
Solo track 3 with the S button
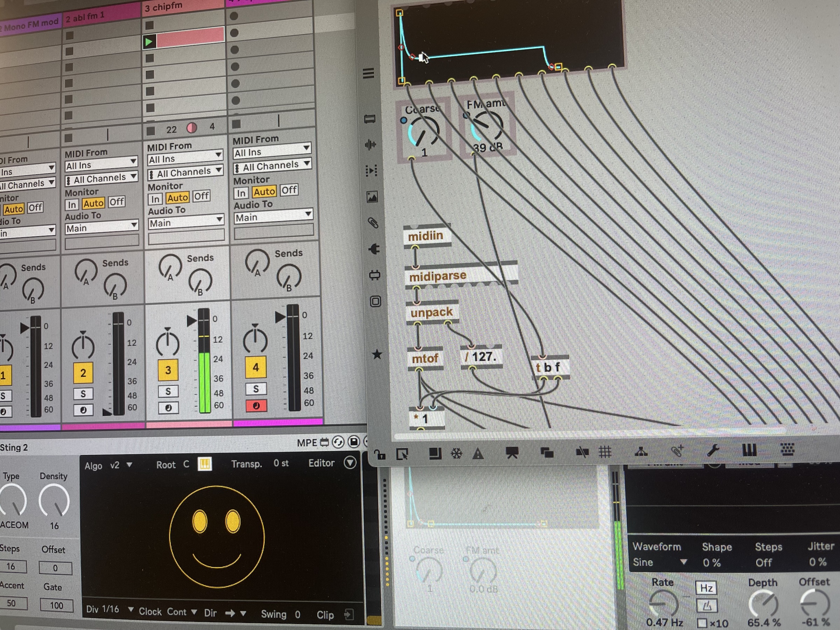coord(168,391)
